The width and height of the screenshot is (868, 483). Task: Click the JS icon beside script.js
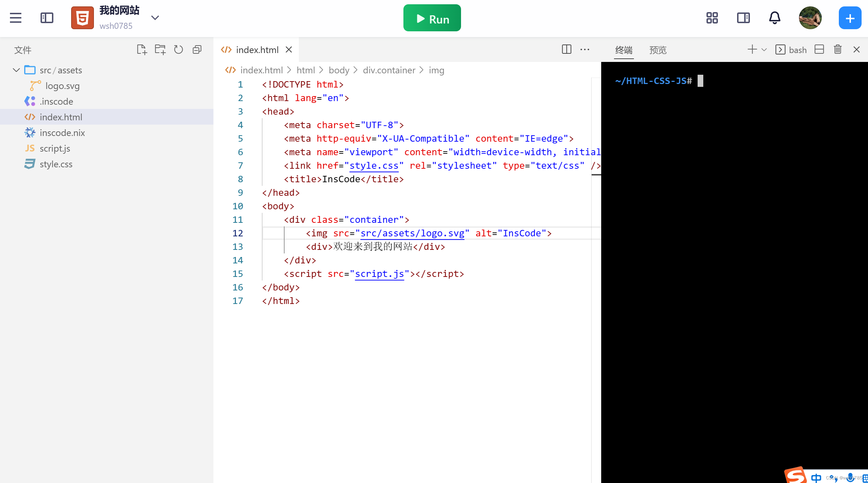[x=30, y=148]
